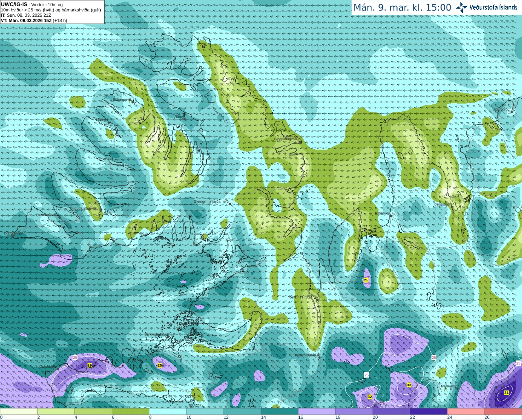
Task: Click the 'UWC/IG-IS' model title text
Action: point(14,4)
